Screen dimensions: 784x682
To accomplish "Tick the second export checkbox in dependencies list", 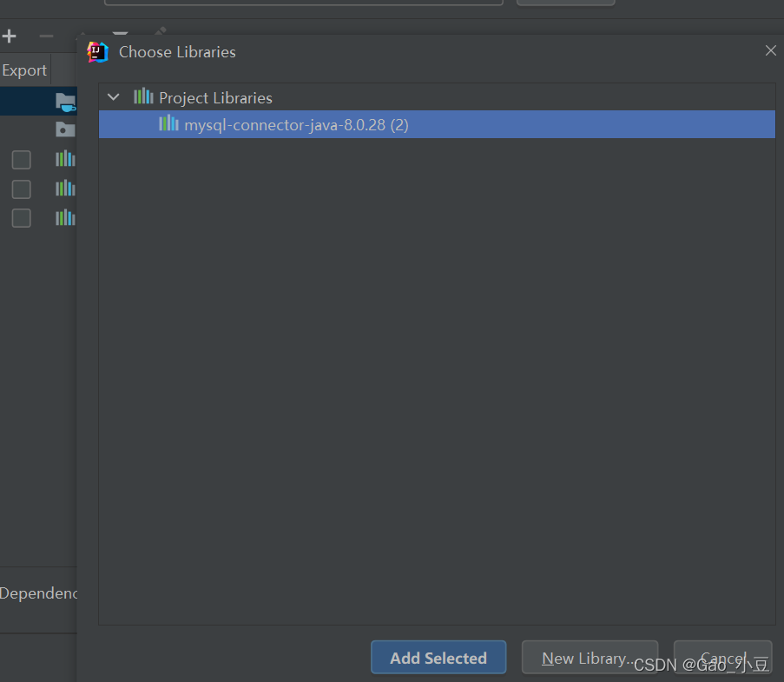I will (x=21, y=189).
